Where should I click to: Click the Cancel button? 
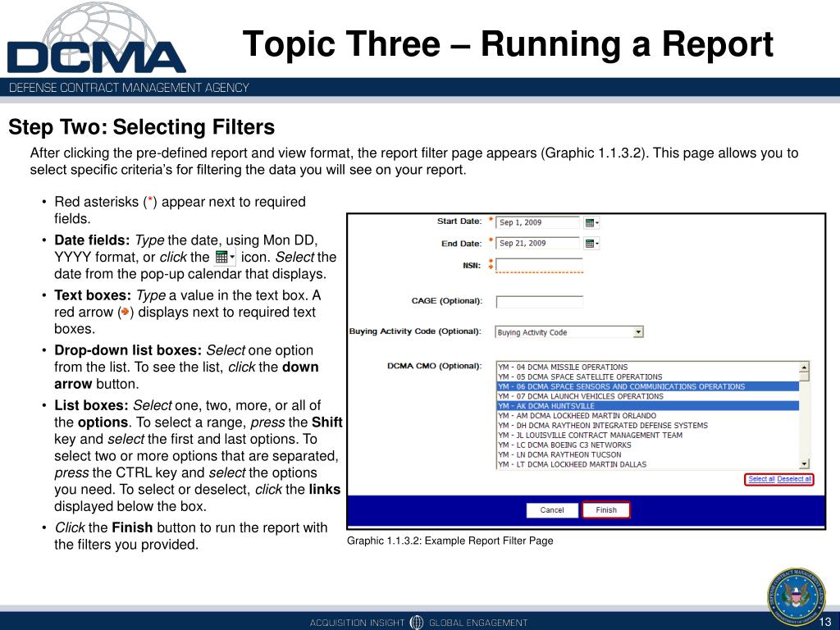552,510
